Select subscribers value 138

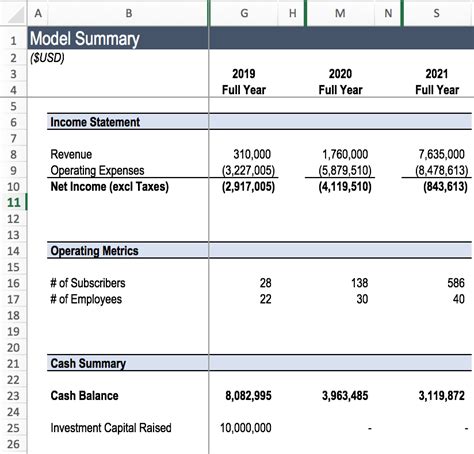[x=360, y=283]
